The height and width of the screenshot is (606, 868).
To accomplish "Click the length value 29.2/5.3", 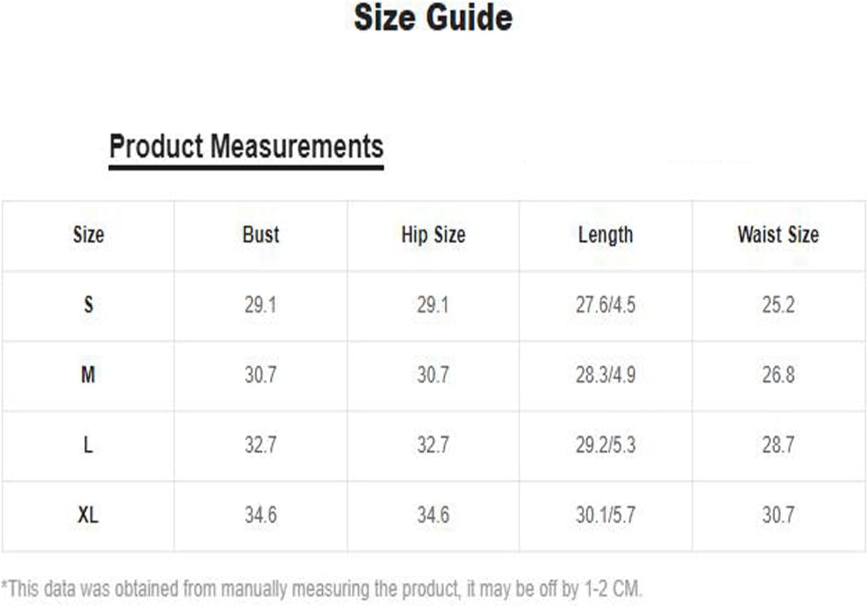I will click(x=605, y=445).
